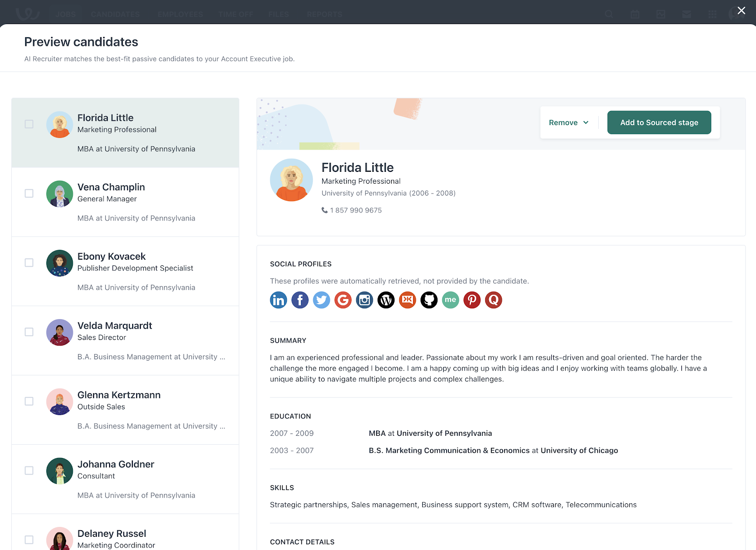Open the search icon in the top bar

609,14
